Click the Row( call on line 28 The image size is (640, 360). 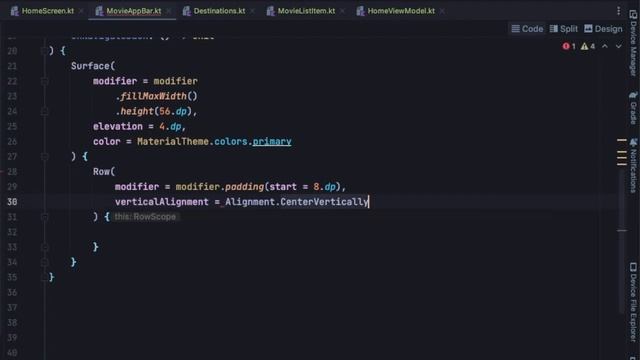[104, 172]
